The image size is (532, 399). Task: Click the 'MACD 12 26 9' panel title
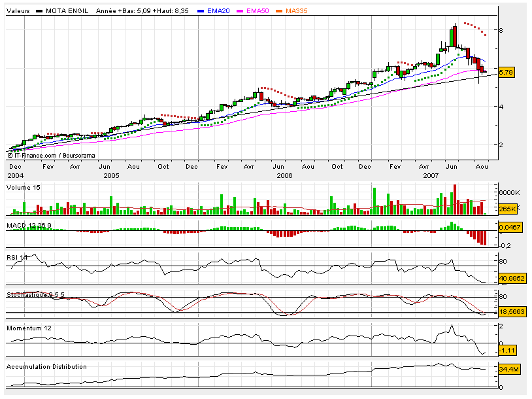click(x=29, y=226)
